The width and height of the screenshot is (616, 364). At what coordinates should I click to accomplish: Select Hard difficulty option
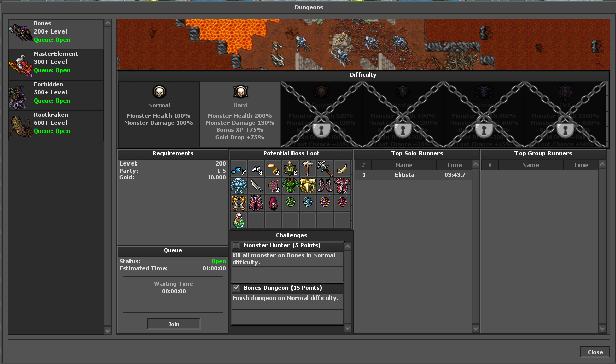(240, 114)
